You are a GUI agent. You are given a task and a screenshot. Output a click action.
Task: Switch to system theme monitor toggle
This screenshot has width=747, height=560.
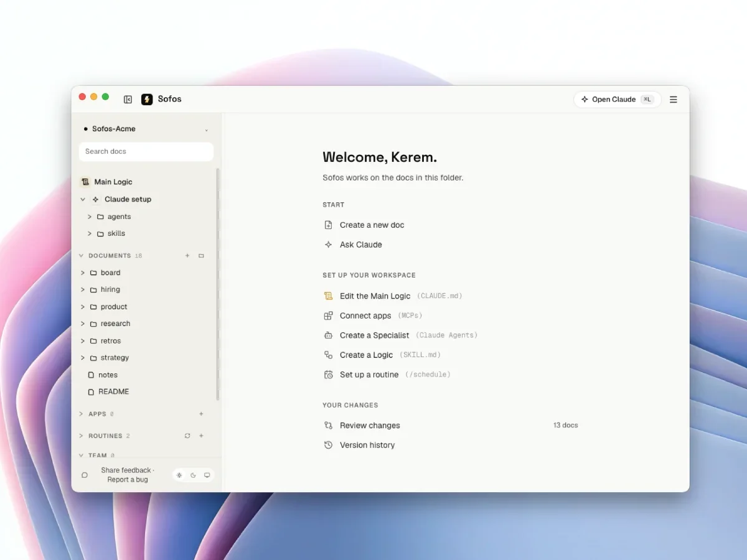[x=207, y=475]
